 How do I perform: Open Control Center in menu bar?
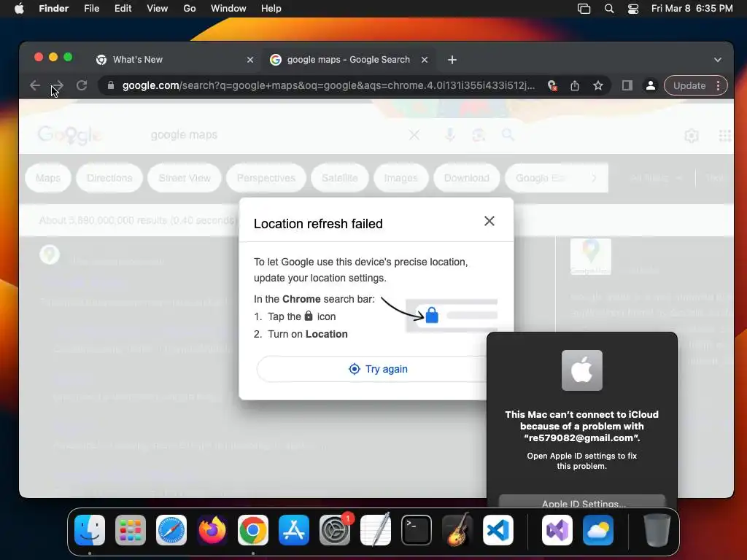point(633,9)
